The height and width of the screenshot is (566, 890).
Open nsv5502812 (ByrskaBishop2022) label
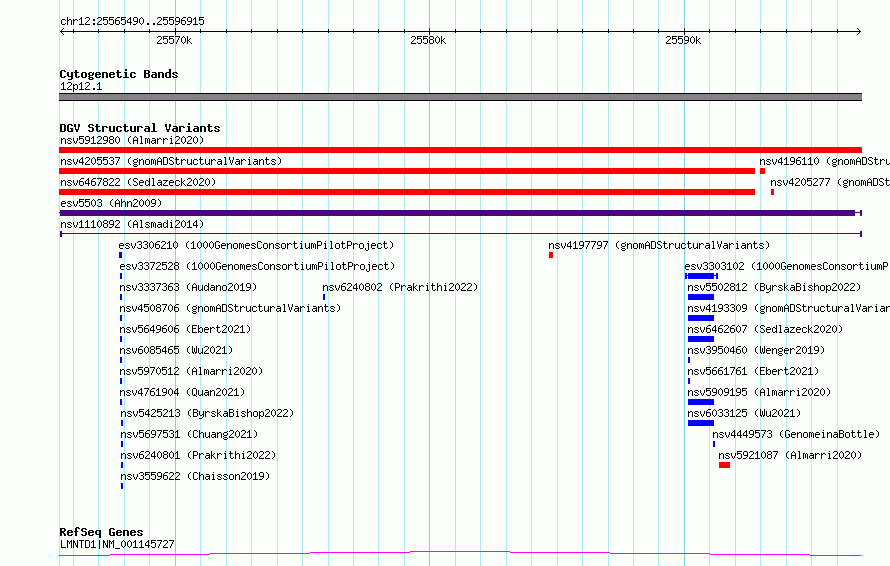(x=774, y=287)
